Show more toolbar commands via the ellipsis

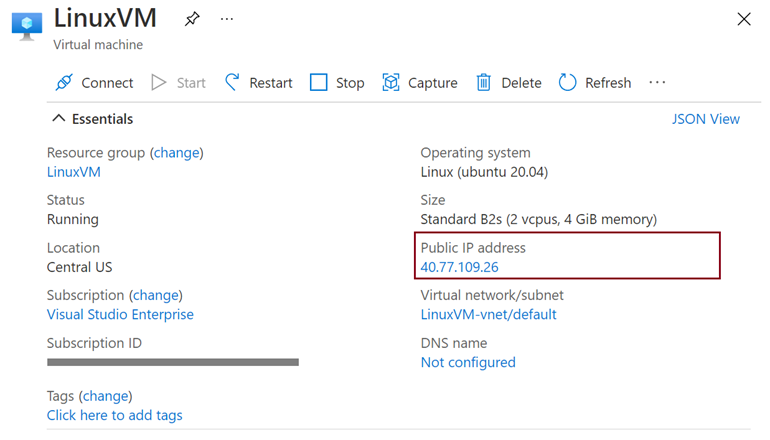tap(657, 82)
